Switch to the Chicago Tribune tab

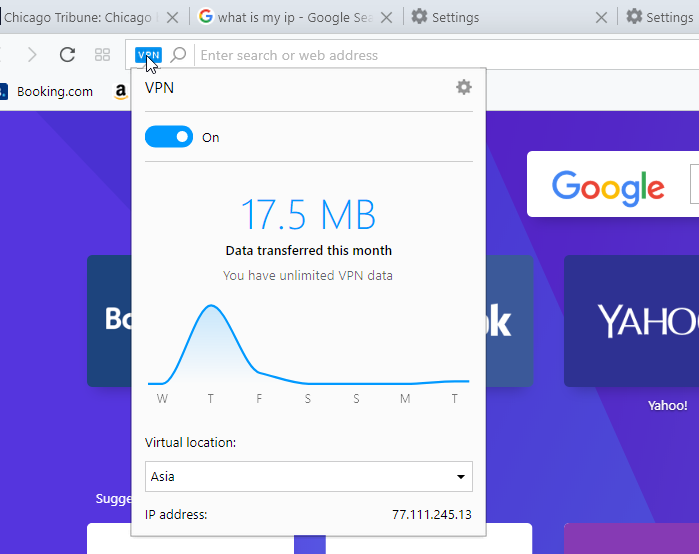(78, 17)
